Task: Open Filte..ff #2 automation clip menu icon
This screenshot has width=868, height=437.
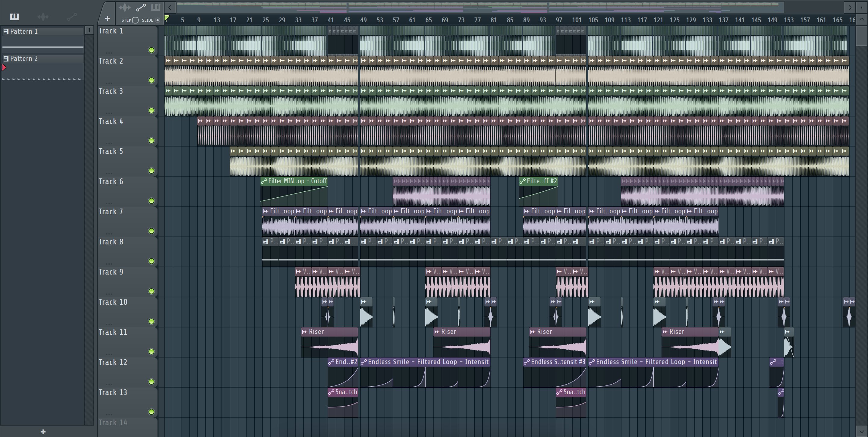Action: pyautogui.click(x=523, y=181)
